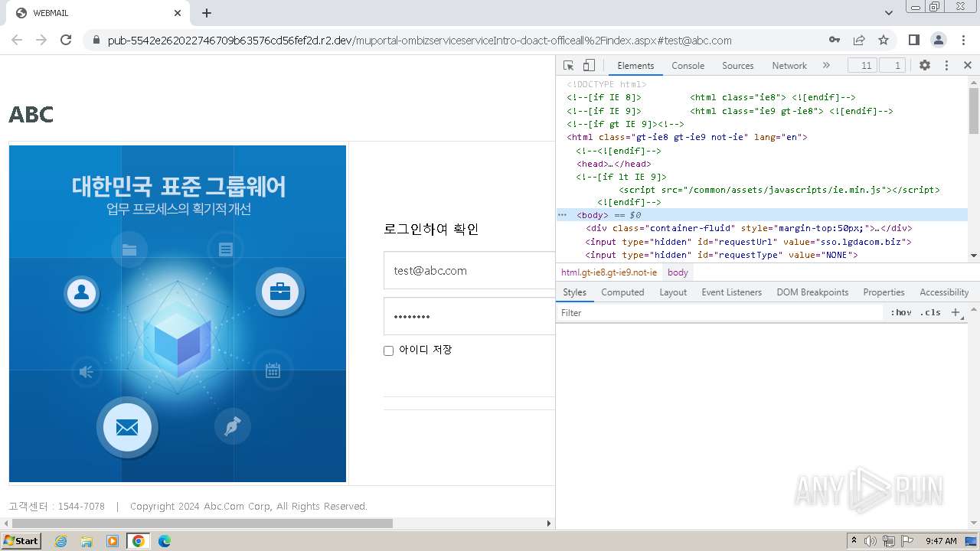980x551 pixels.
Task: Toggle the browser side panel icon
Action: coord(914,40)
